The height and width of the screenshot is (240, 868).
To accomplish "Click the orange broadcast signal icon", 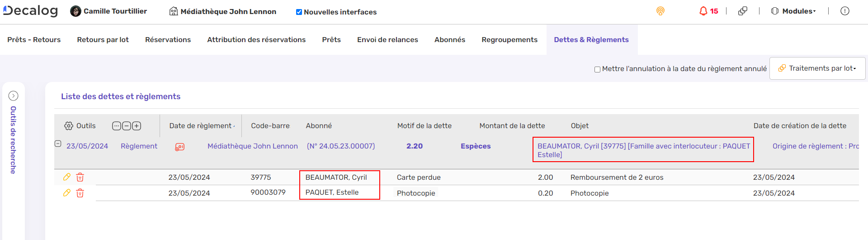I will [x=660, y=11].
